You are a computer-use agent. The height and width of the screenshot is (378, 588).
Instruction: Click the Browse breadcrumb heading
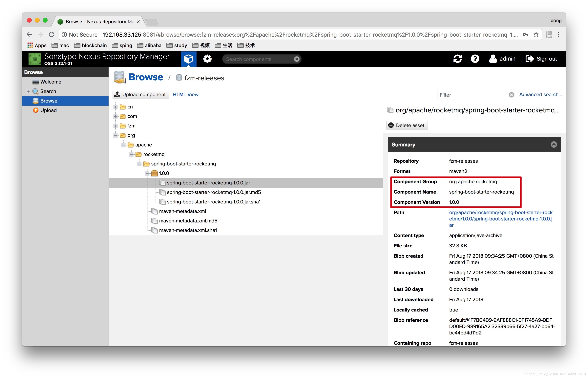[x=145, y=77]
